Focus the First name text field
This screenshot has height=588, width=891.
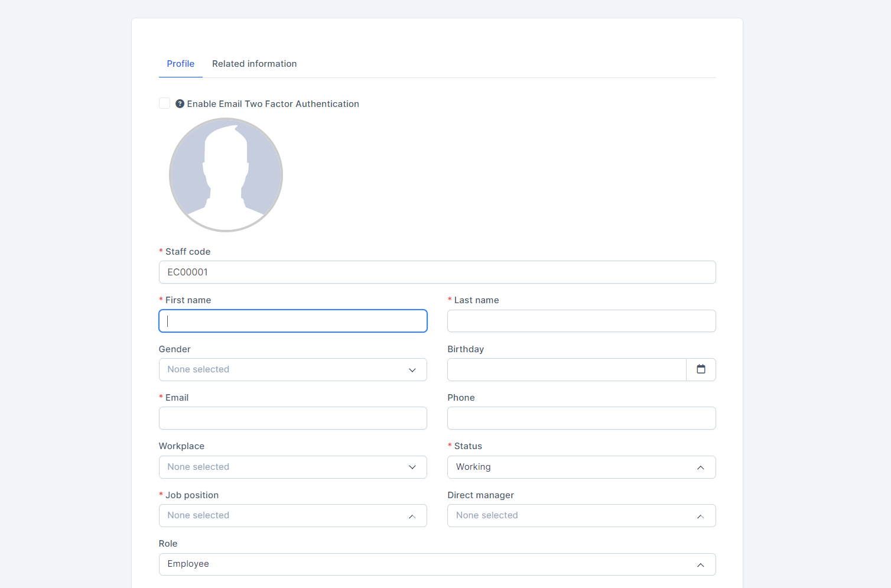(292, 321)
